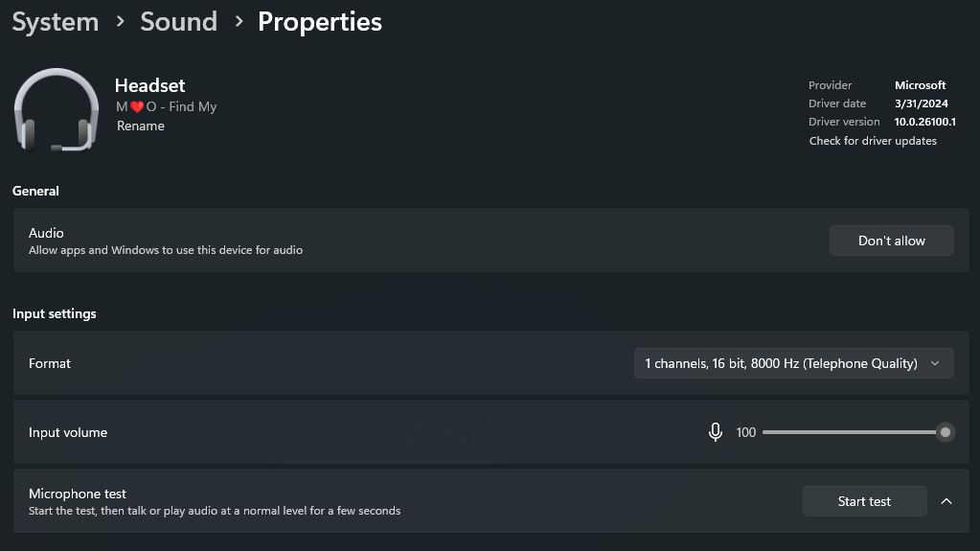Click the input volume slider thumb

click(946, 432)
